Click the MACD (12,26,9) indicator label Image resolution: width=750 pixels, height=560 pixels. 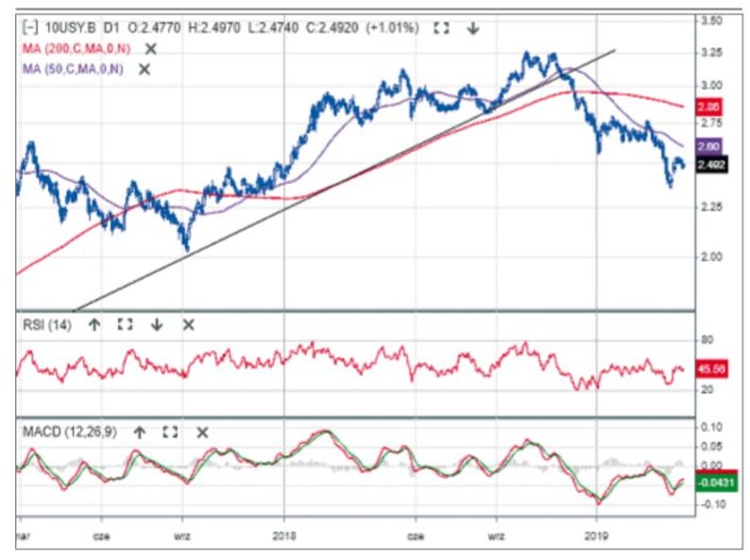tap(70, 432)
